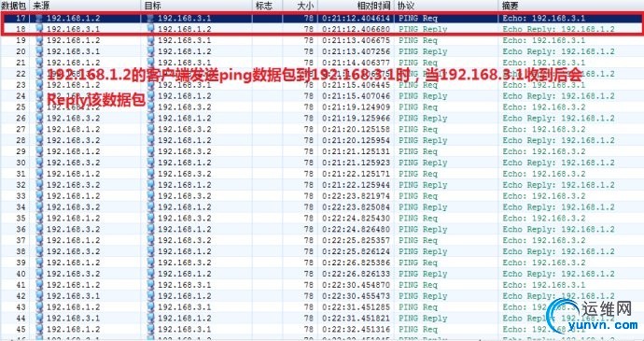Click packet number 38 cell
The image size is (644, 341).
coord(21,251)
